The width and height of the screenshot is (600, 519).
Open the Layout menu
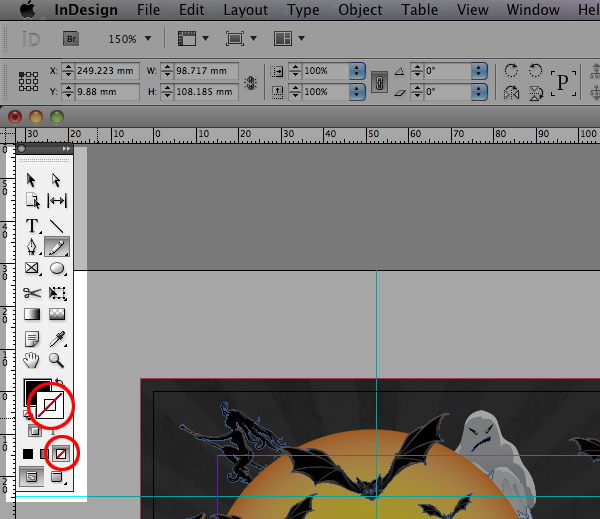click(246, 10)
